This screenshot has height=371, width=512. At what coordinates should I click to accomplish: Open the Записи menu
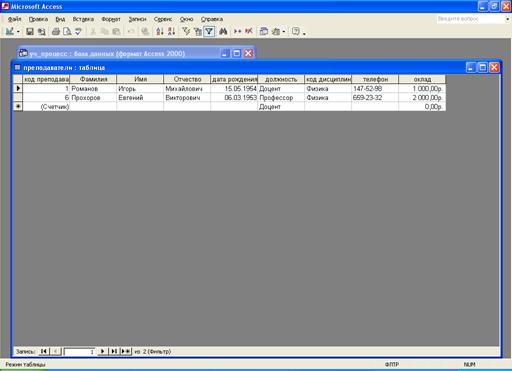pos(137,19)
